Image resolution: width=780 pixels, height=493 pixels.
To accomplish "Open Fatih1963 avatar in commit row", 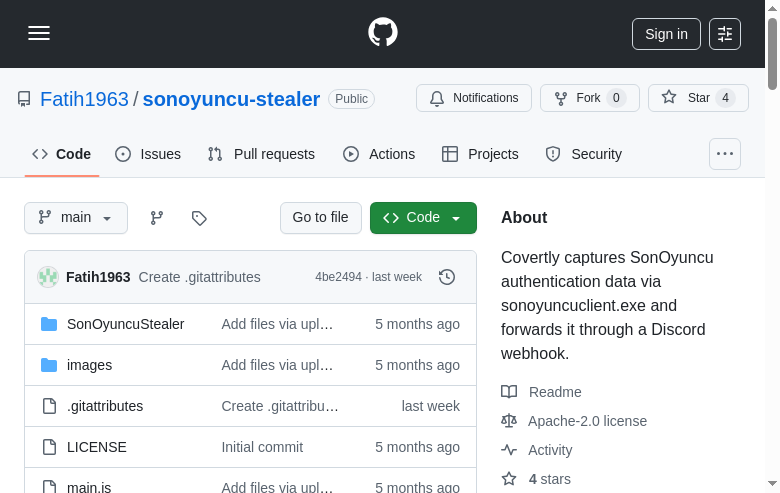I will pos(48,277).
